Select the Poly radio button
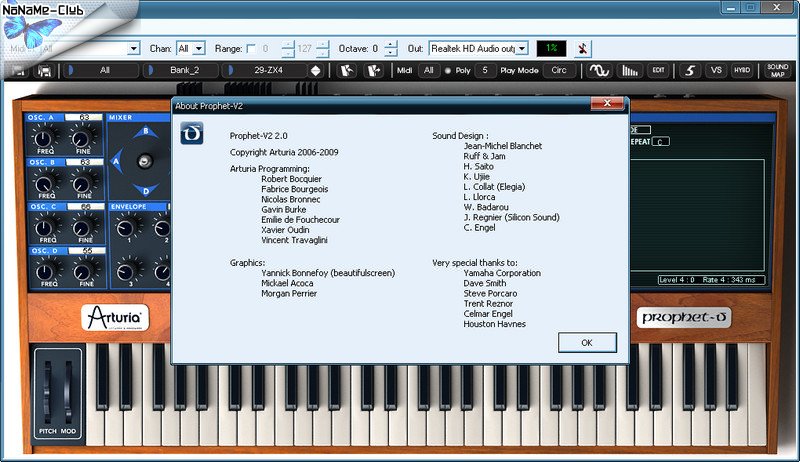 tap(447, 70)
